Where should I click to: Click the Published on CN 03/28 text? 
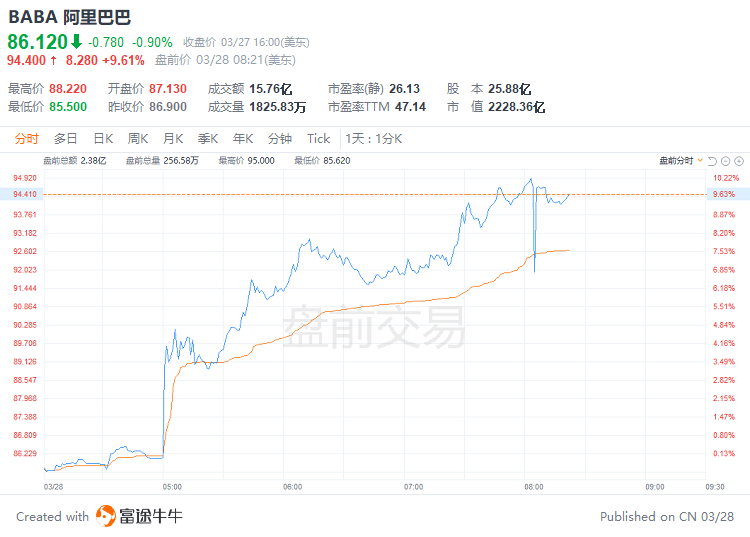667,516
